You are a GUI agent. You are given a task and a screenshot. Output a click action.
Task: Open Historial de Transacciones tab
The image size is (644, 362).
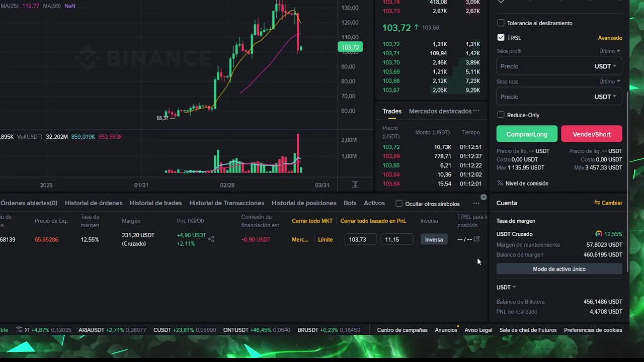226,203
